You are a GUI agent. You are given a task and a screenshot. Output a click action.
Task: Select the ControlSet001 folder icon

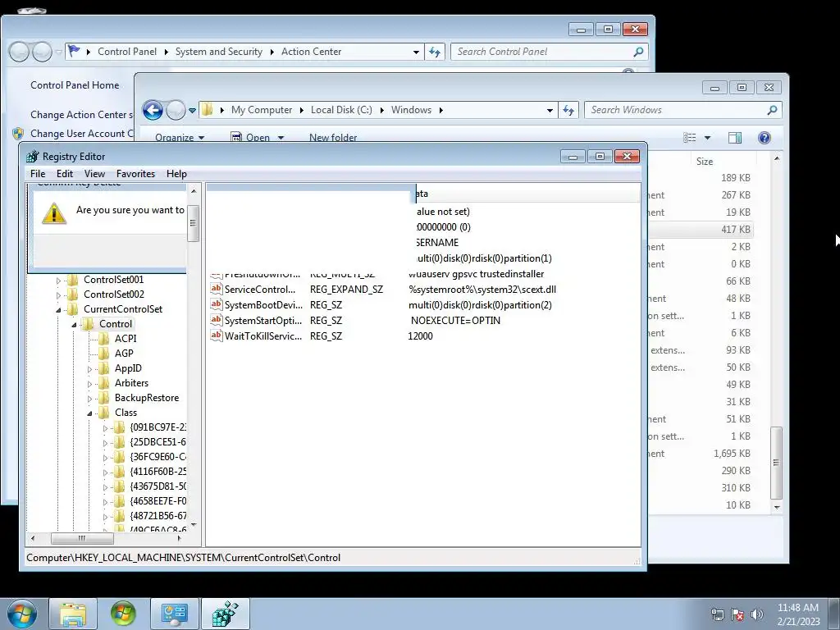point(73,280)
